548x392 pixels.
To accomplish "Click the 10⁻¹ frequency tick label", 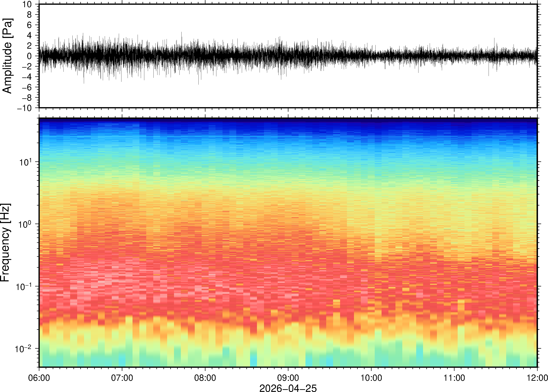I will pyautogui.click(x=23, y=286).
